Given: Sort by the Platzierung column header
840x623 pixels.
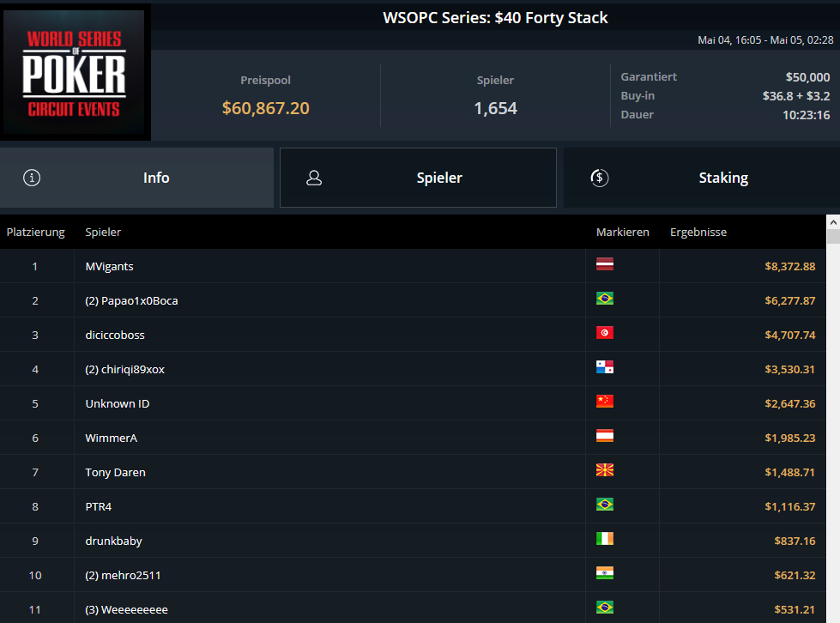Looking at the screenshot, I should tap(35, 232).
